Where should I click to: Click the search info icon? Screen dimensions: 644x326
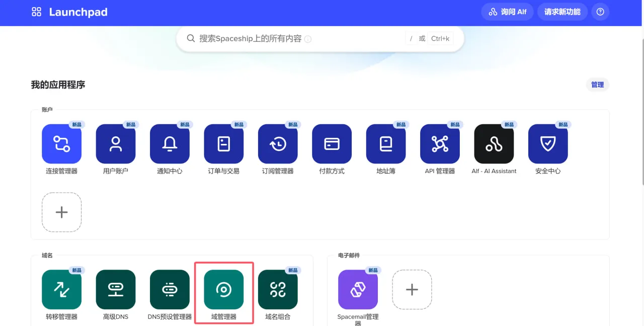tap(308, 39)
